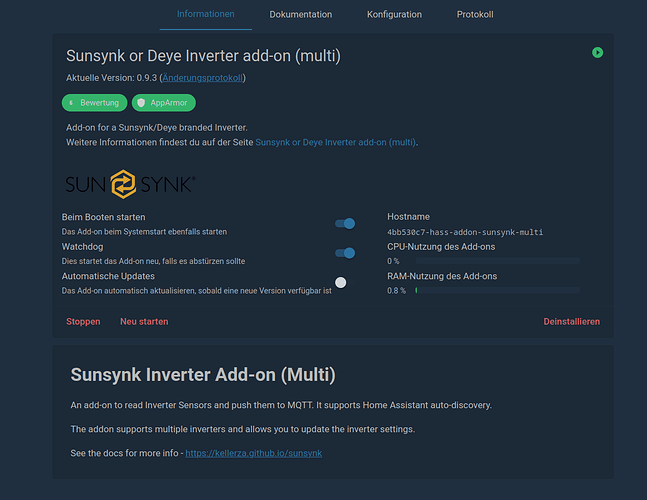
Task: Click the Neu starten button
Action: click(144, 322)
